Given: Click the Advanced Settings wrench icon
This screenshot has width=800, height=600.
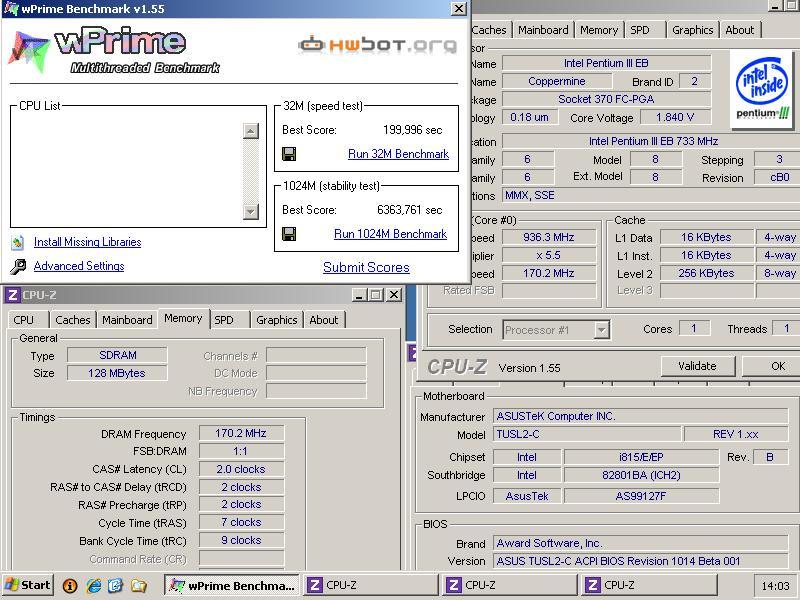Looking at the screenshot, I should point(18,266).
